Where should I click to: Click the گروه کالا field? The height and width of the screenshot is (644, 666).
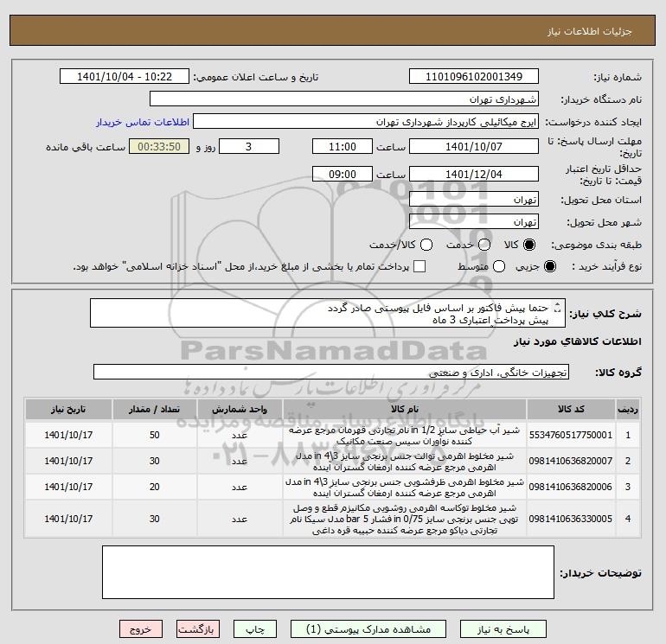pyautogui.click(x=331, y=372)
